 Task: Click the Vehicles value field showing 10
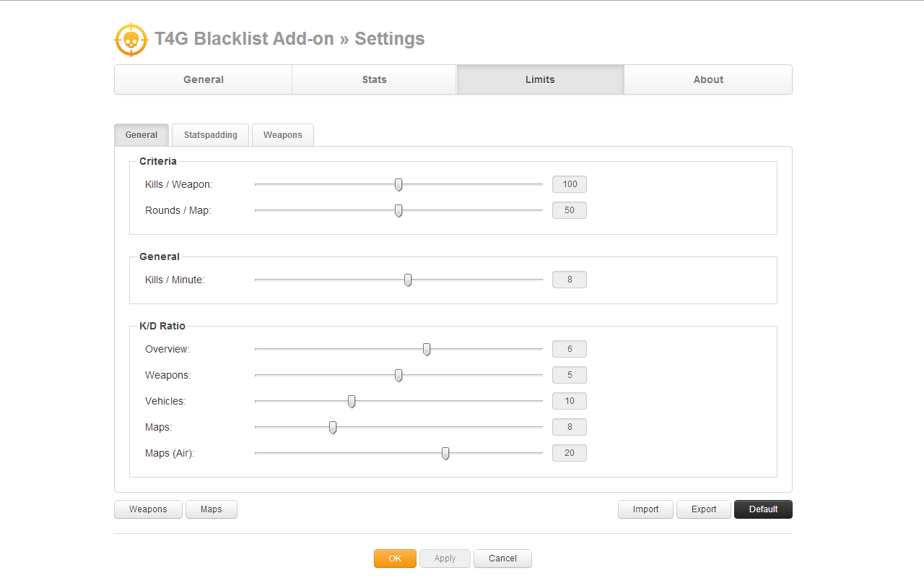tap(570, 401)
